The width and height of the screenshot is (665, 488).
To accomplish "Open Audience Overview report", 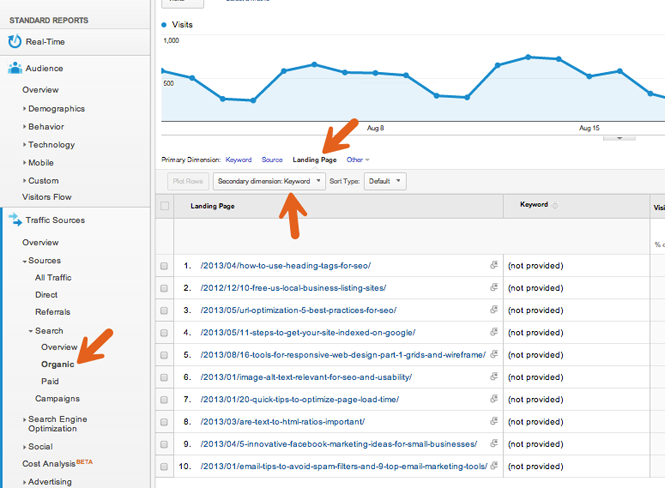I will pos(40,90).
